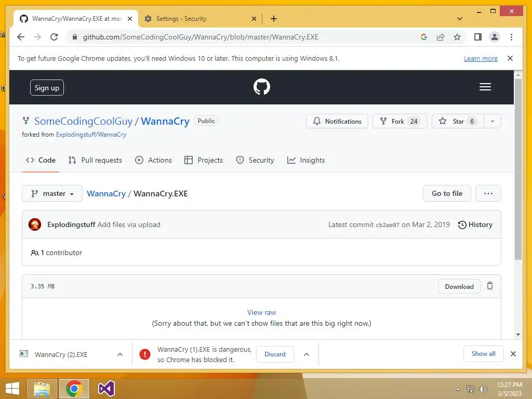Launch Visual Studio from taskbar
This screenshot has width=532, height=399.
point(106,389)
